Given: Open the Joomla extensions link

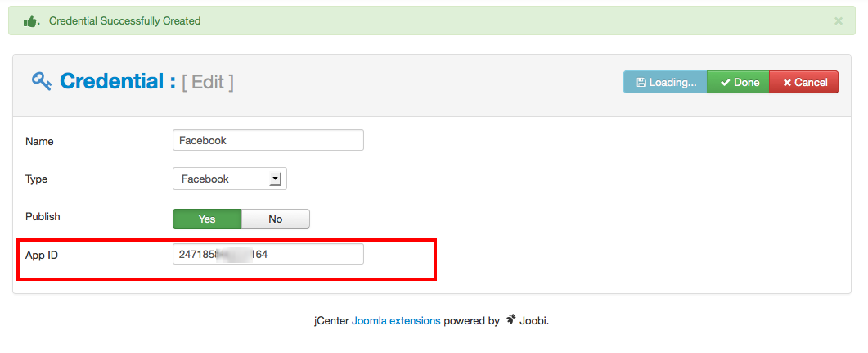Looking at the screenshot, I should (396, 320).
